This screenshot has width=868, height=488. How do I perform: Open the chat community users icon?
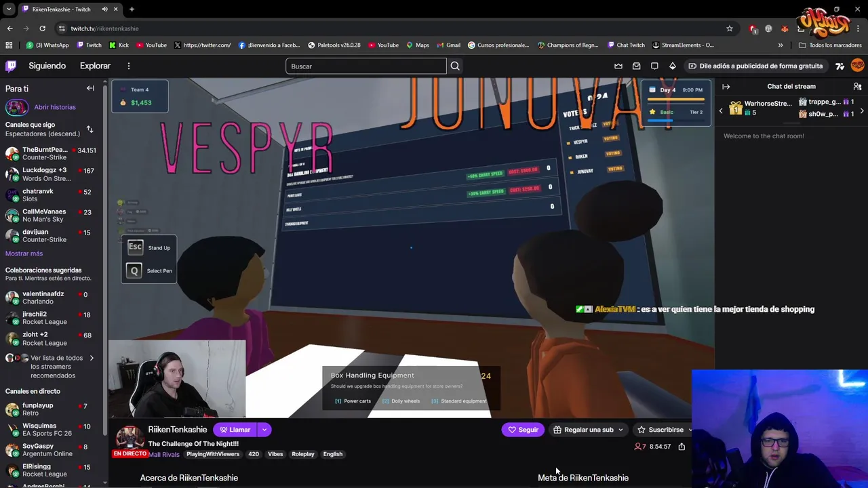click(857, 87)
